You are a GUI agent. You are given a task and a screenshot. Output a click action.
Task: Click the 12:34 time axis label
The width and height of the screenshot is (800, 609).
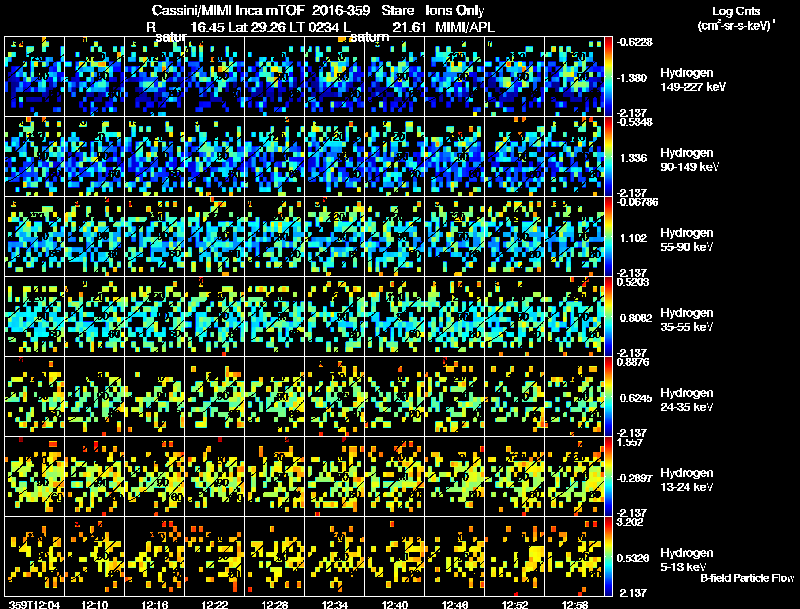pos(335,604)
